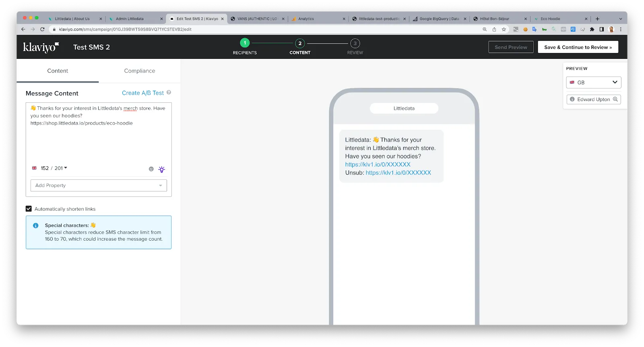Click the Google Translate extension icon
The height and width of the screenshot is (347, 644).
(x=535, y=29)
